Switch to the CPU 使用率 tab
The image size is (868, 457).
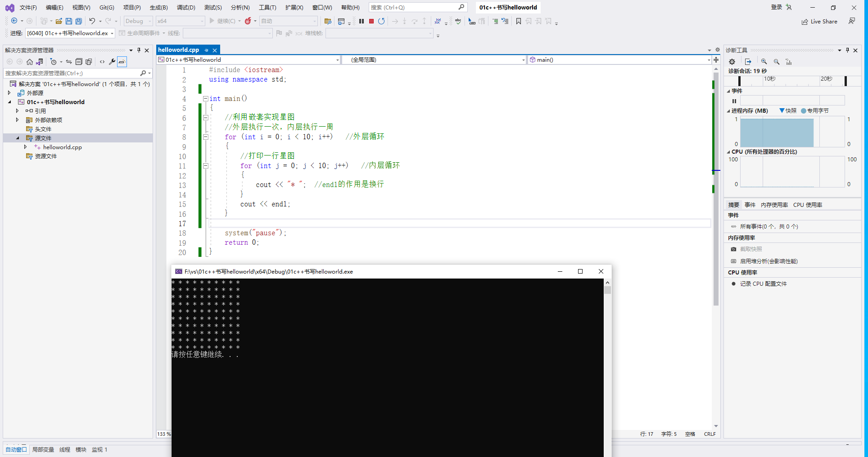[808, 205]
